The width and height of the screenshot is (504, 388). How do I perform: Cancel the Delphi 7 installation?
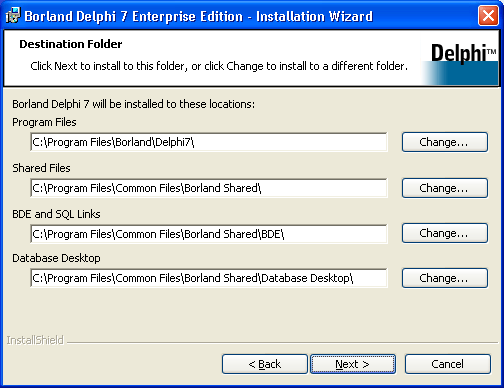[x=448, y=364]
